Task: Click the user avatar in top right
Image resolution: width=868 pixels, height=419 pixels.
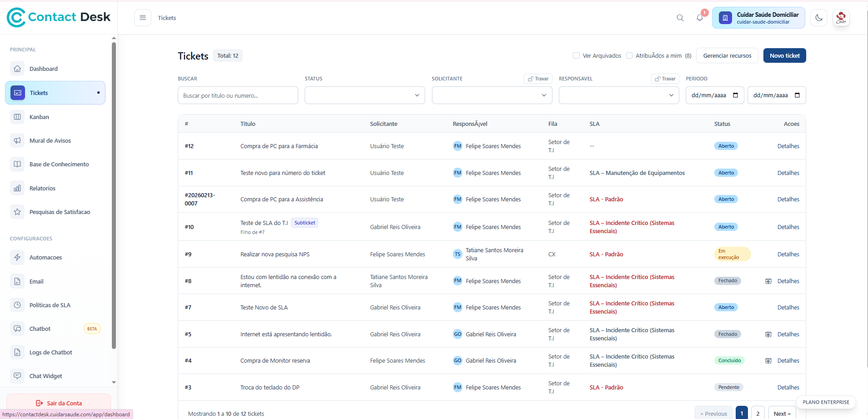Action: point(841,18)
